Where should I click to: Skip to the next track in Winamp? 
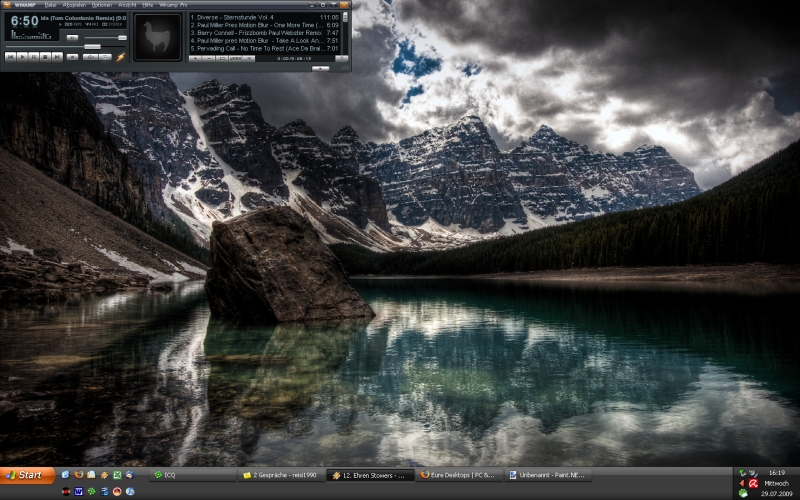[57, 57]
